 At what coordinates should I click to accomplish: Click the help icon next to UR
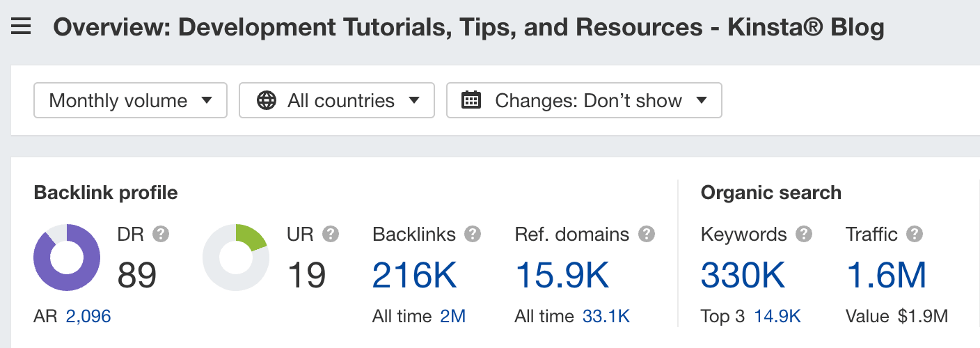coord(331,234)
